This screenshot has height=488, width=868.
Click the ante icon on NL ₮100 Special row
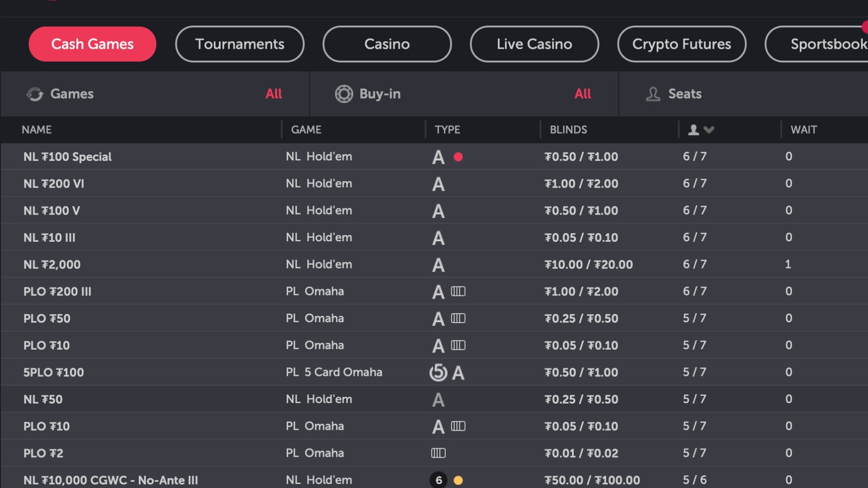(438, 157)
